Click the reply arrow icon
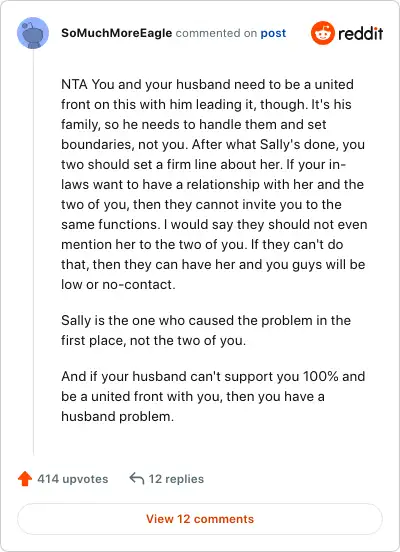The height and width of the screenshot is (552, 400). (x=137, y=478)
